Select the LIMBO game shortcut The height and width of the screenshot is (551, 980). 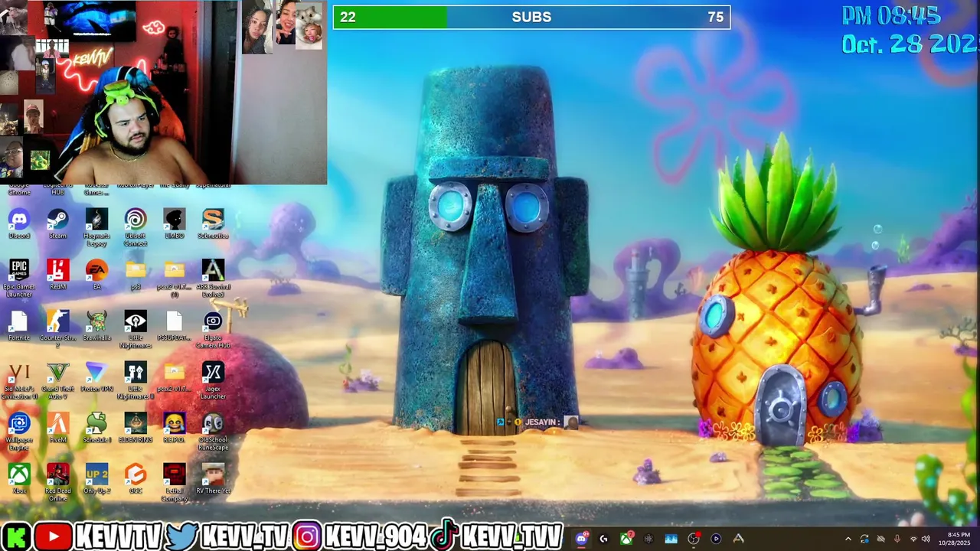(174, 223)
